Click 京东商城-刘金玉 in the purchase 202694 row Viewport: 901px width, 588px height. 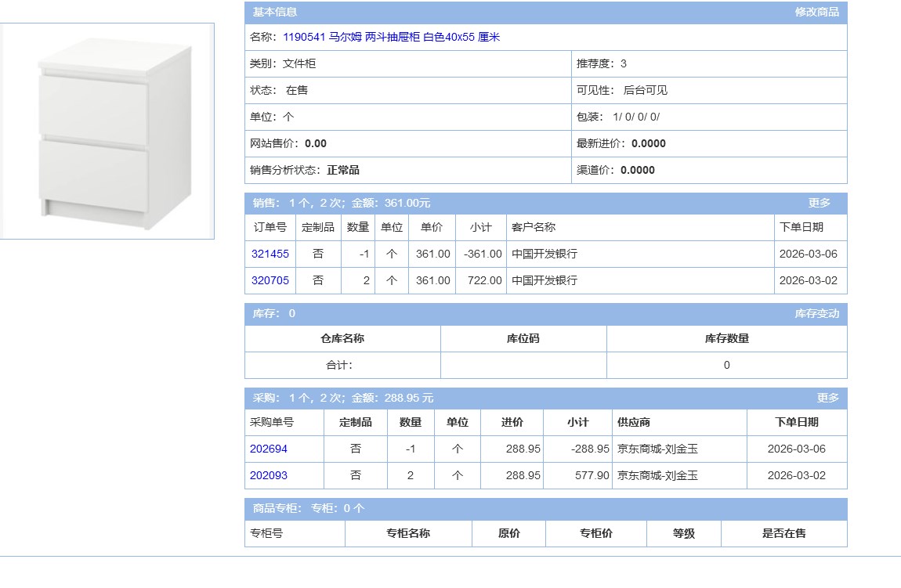pyautogui.click(x=657, y=449)
